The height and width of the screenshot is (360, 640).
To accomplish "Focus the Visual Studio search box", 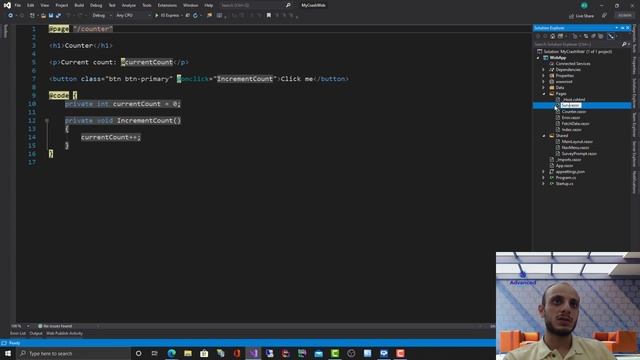I will (x=255, y=5).
